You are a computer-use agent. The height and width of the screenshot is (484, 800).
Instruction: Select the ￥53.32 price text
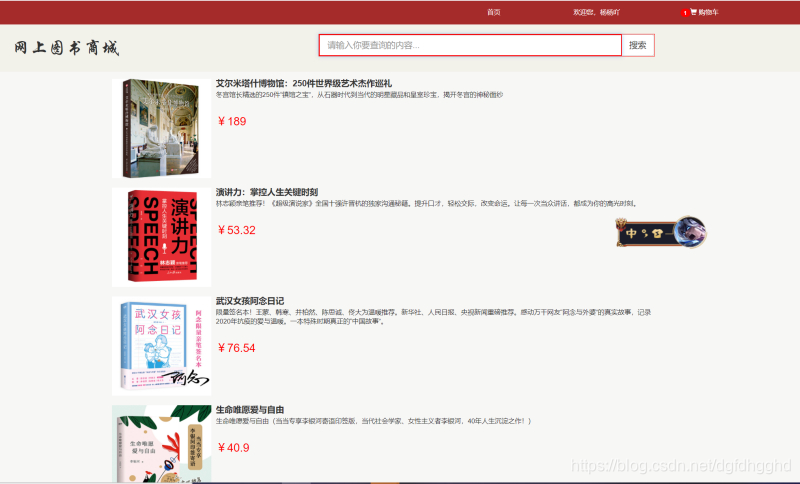236,230
